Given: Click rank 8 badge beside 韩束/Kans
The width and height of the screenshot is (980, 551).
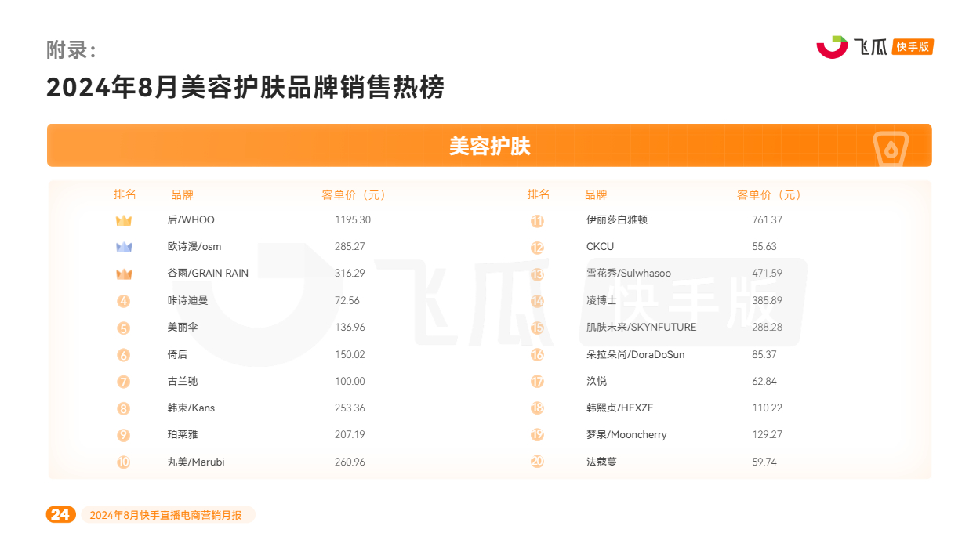Looking at the screenshot, I should (124, 408).
